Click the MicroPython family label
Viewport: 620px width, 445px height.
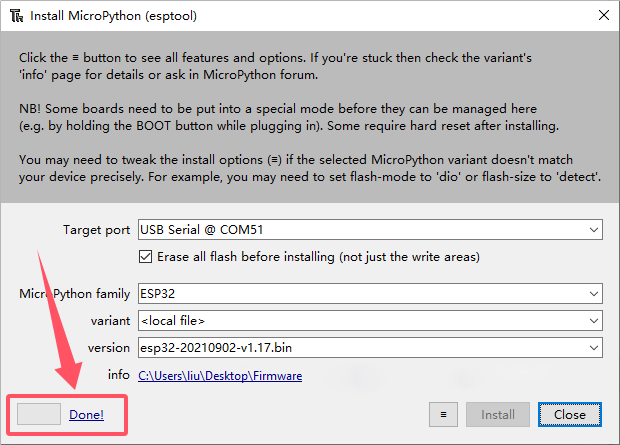point(74,294)
